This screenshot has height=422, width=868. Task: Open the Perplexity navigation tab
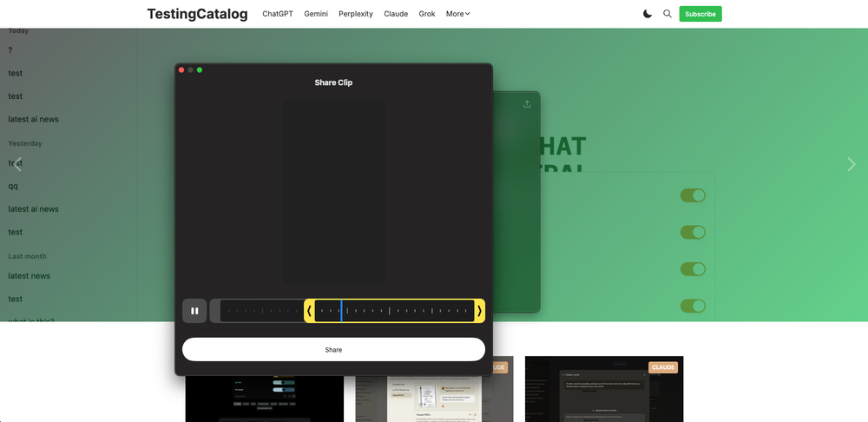(356, 14)
